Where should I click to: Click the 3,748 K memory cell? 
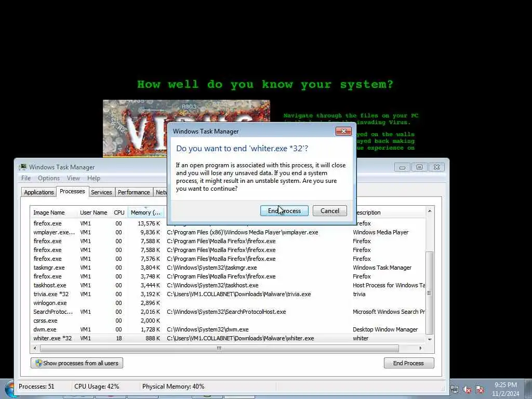pyautogui.click(x=150, y=276)
